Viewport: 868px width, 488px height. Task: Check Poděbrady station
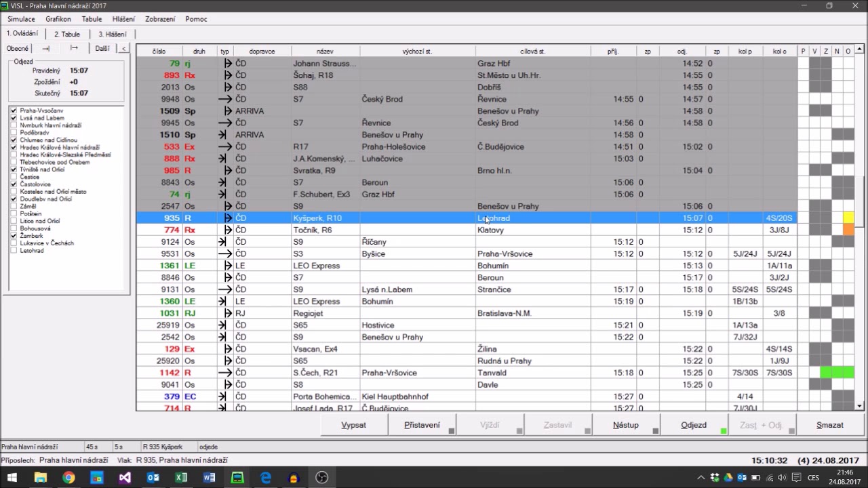tap(14, 133)
